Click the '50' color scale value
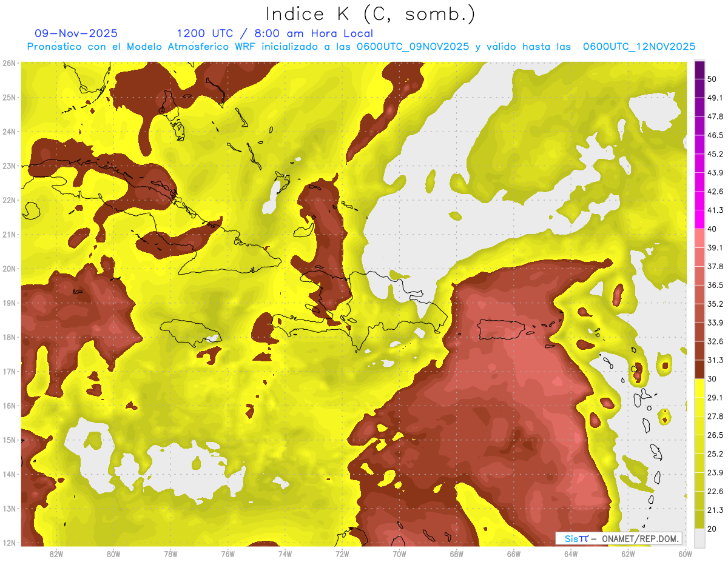728x562 pixels. point(713,79)
